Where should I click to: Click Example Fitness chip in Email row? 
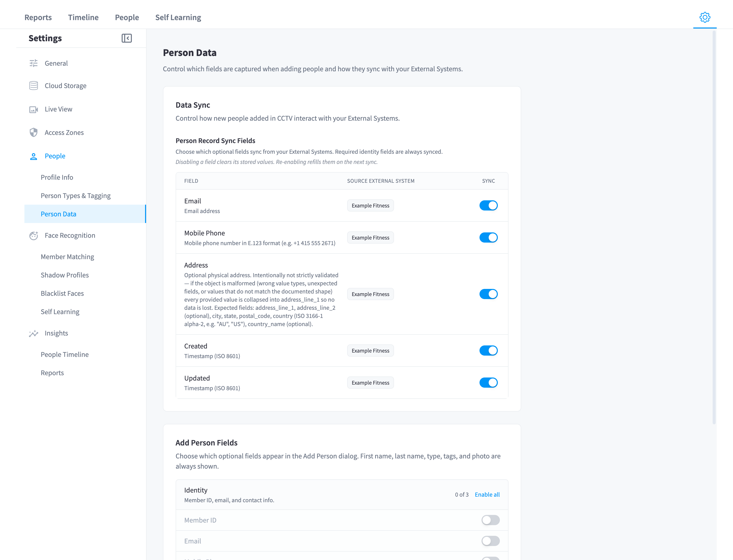(x=370, y=206)
